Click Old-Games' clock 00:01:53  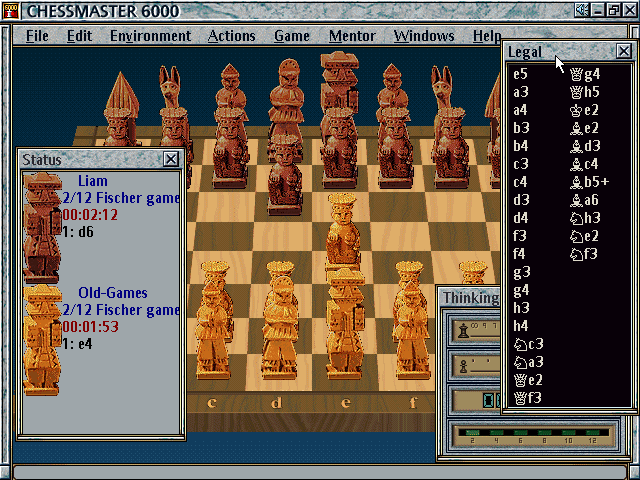pyautogui.click(x=90, y=327)
